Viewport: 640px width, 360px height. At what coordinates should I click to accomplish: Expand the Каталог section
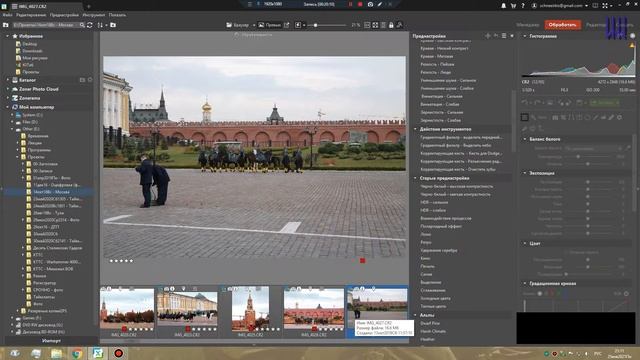coord(7,80)
